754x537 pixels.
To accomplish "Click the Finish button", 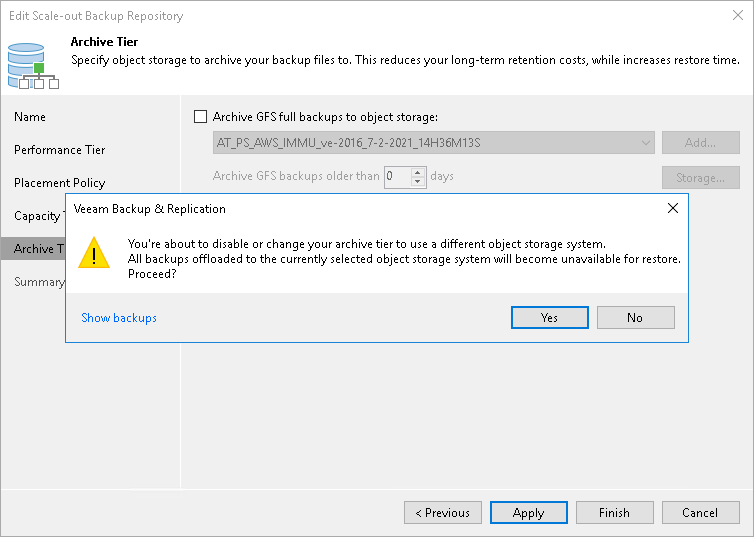I will coord(614,513).
